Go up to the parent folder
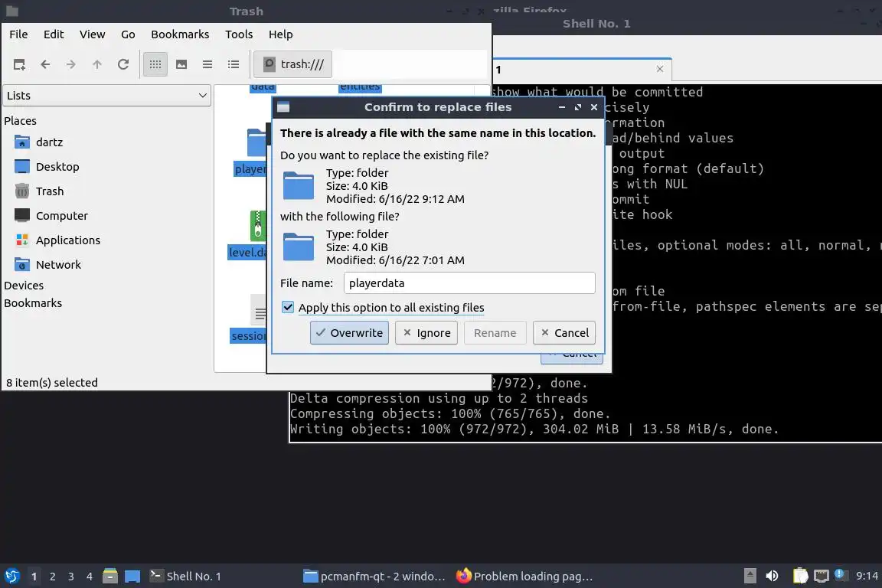 tap(96, 64)
